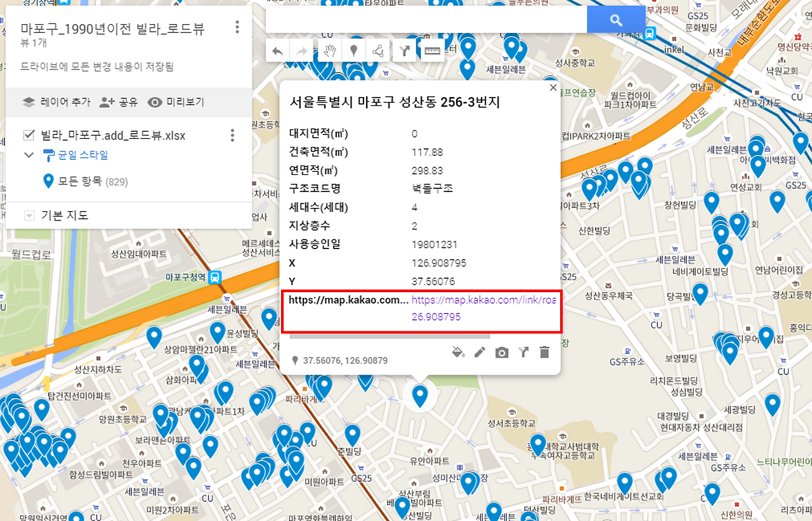Edit the 성산동 256-3 place with the pencil icon
The width and height of the screenshot is (812, 521).
[480, 352]
